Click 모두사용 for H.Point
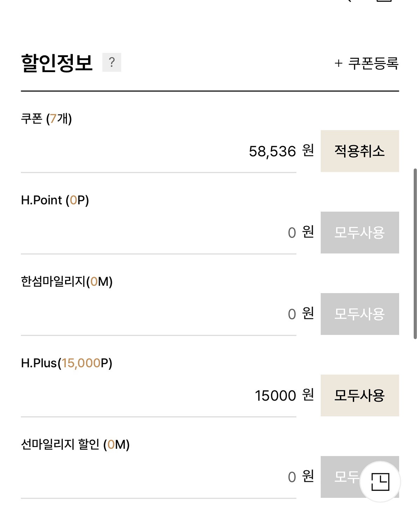Screen dimensions: 420x510 (x=360, y=233)
